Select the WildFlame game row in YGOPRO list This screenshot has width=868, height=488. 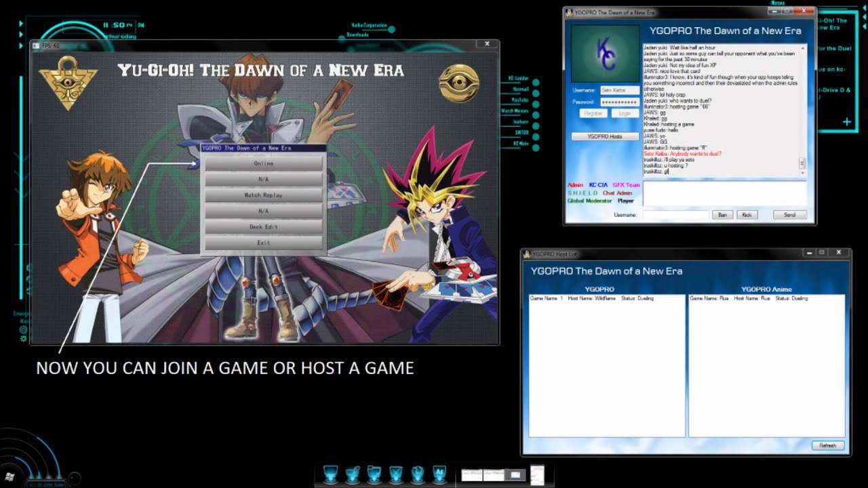(592, 298)
